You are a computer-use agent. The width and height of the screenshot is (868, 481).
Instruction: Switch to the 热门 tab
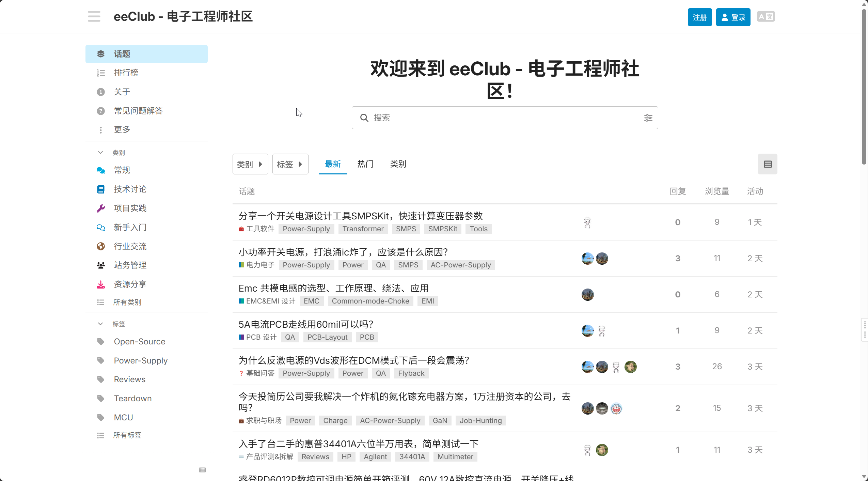click(365, 164)
